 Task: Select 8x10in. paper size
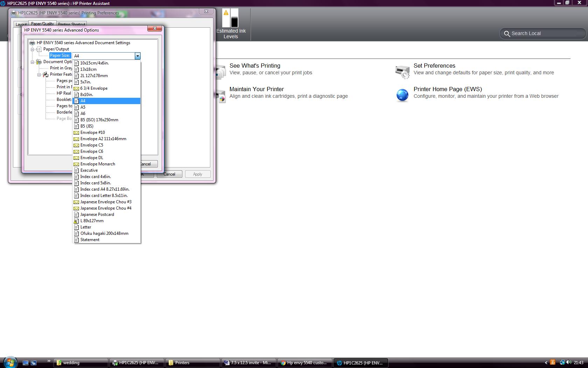pyautogui.click(x=106, y=95)
